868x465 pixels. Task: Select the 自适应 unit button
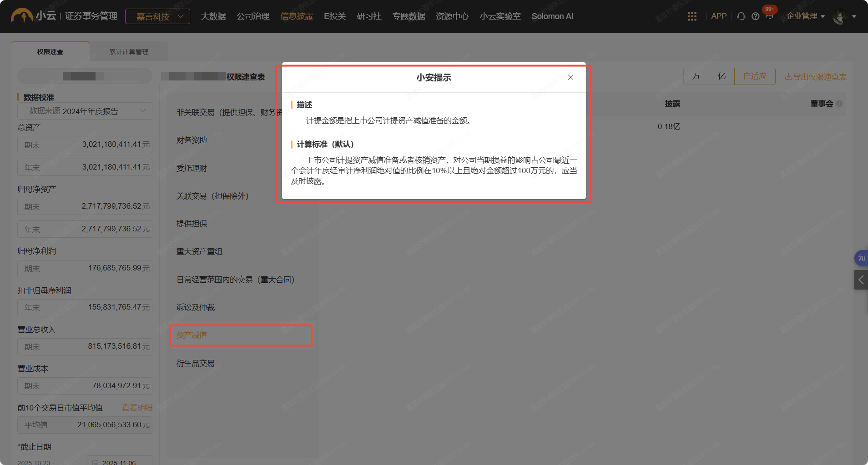tap(755, 76)
